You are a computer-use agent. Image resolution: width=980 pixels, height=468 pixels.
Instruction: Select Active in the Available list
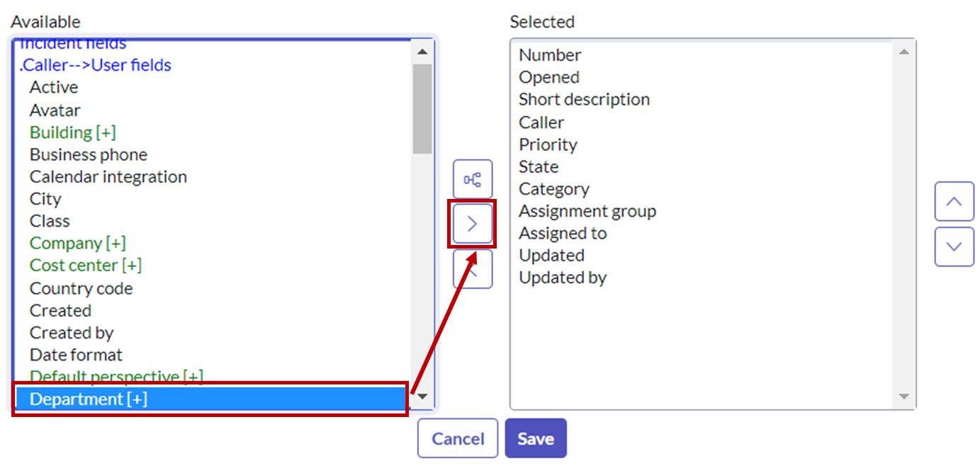pyautogui.click(x=54, y=87)
